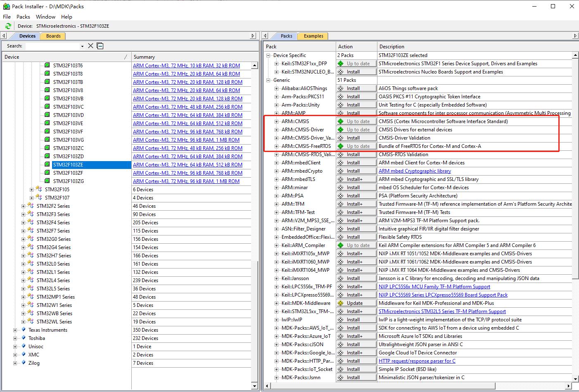Collapse the Device Specific pack group
Screen dimensions: 579x392
tap(268, 55)
